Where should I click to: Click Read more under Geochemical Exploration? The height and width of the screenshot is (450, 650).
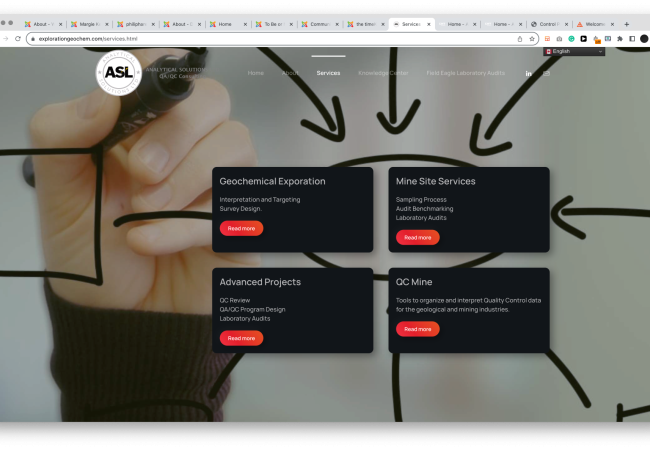[241, 228]
